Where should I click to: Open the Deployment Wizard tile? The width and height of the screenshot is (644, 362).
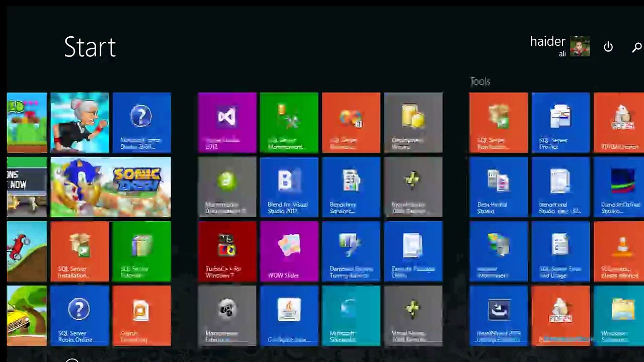click(x=414, y=123)
